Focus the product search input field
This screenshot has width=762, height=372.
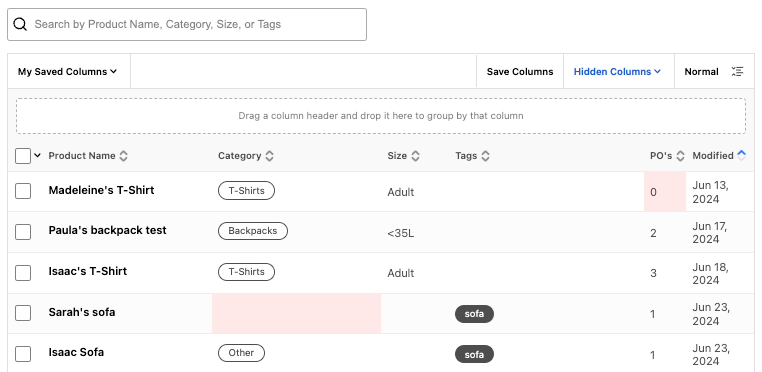(187, 24)
